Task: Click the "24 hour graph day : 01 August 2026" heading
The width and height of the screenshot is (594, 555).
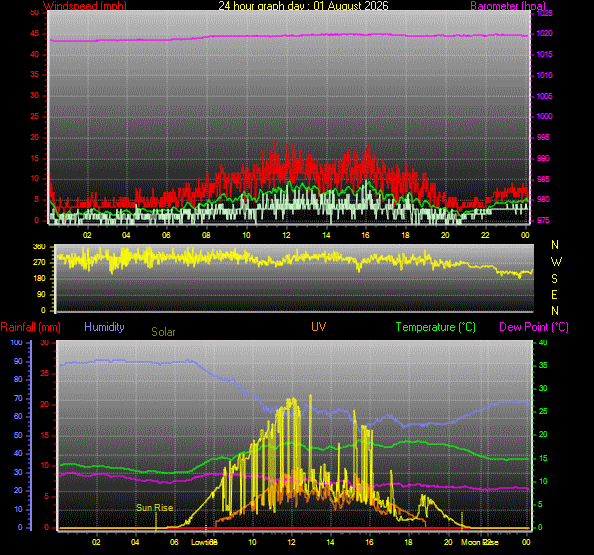Action: tap(303, 5)
